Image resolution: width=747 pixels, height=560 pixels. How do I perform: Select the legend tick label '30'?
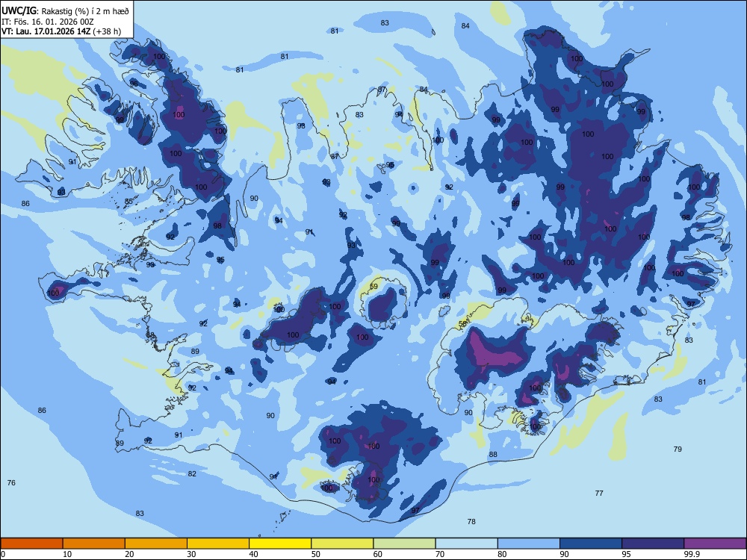point(191,554)
